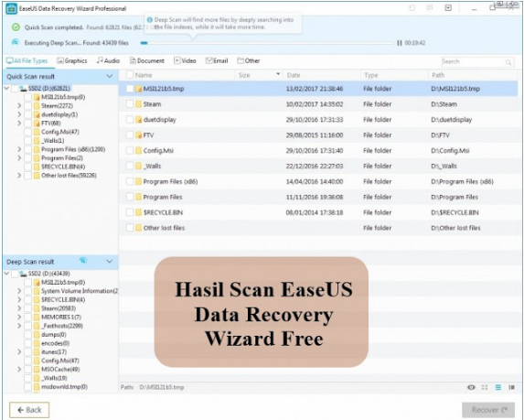This screenshot has height=420, width=524.
Task: Click the SSD2 drive icon in Deep Scan tree
Action: coord(23,274)
